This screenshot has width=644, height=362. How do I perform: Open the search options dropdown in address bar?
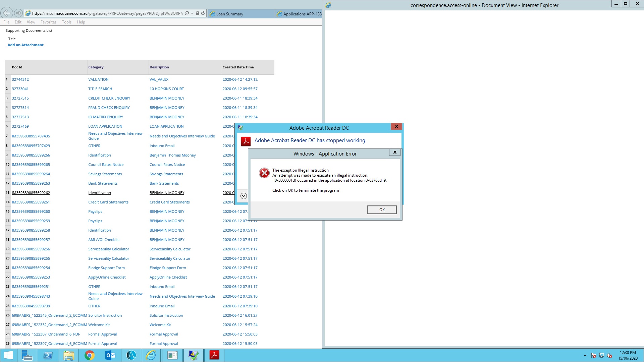pyautogui.click(x=192, y=13)
